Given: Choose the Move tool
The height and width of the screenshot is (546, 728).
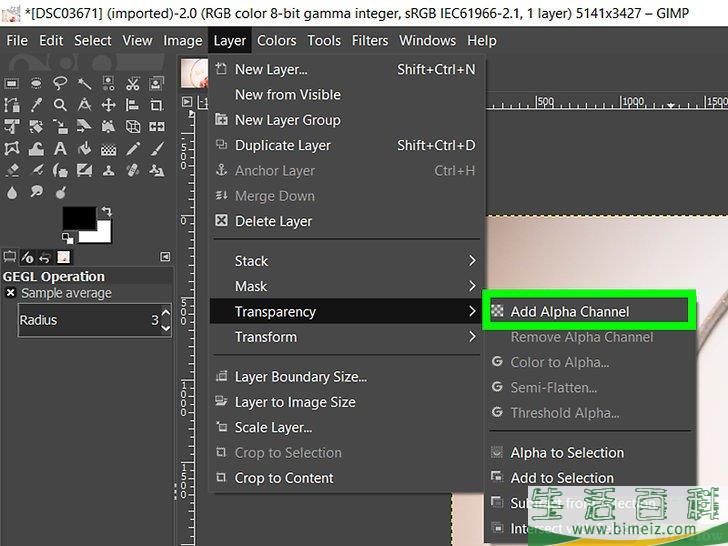Looking at the screenshot, I should (108, 104).
